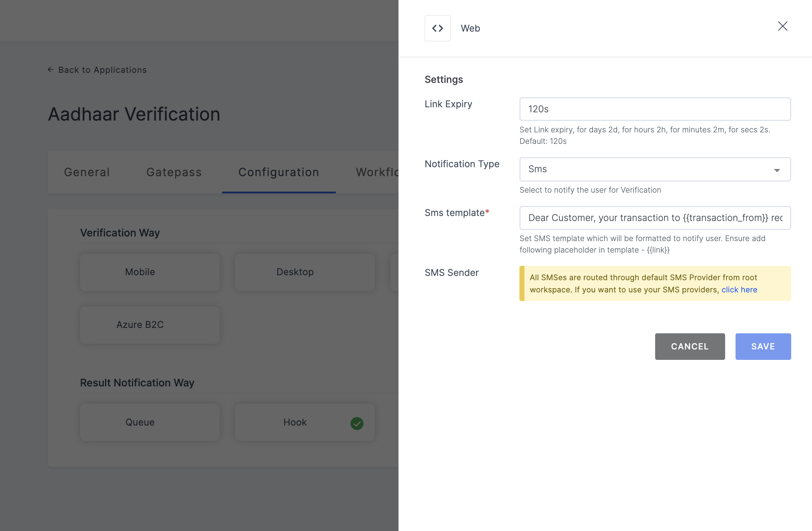Viewport: 812px width, 531px height.
Task: Select the Configuration tab
Action: point(279,172)
